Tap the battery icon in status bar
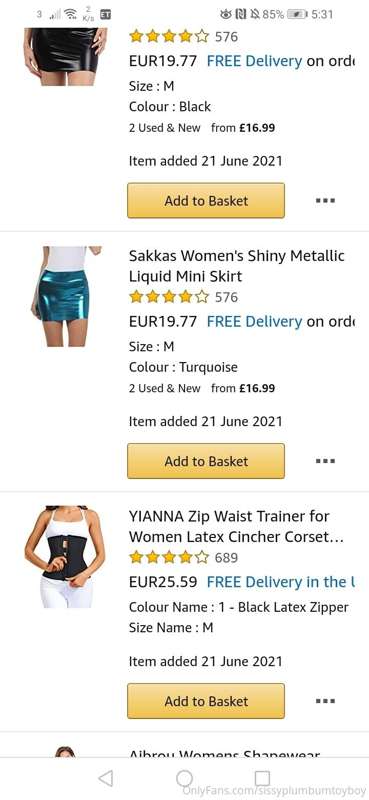 click(298, 14)
